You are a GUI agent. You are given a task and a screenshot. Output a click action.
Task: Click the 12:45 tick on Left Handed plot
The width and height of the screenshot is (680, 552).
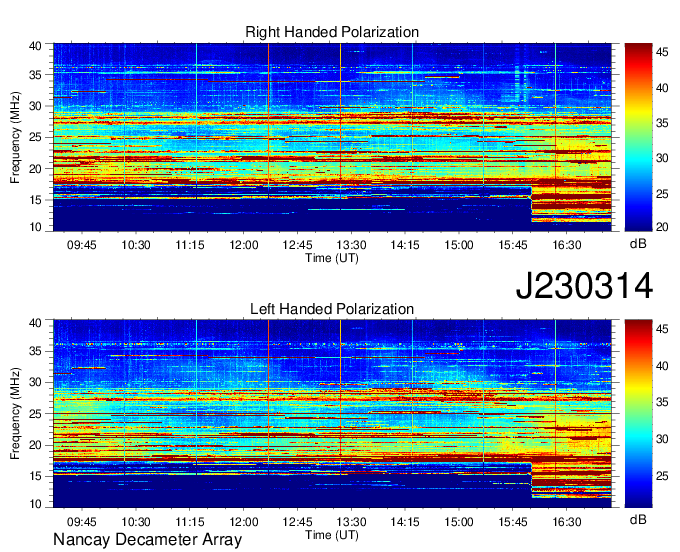[x=298, y=522]
